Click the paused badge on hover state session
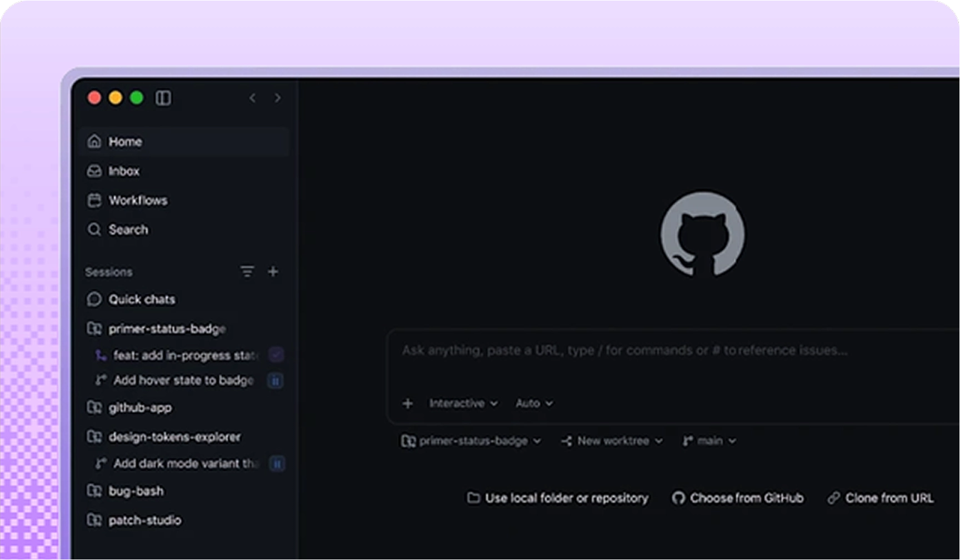The image size is (960, 560). click(x=276, y=381)
